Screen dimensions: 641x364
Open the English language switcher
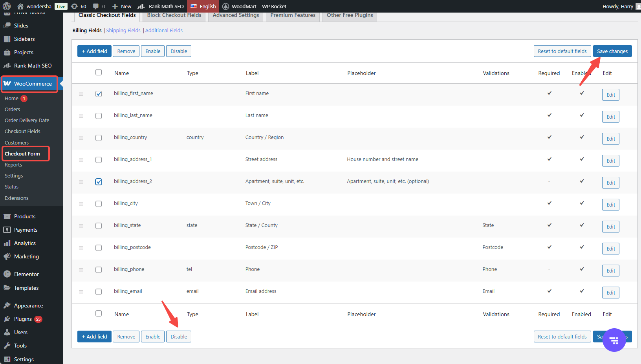pos(203,6)
